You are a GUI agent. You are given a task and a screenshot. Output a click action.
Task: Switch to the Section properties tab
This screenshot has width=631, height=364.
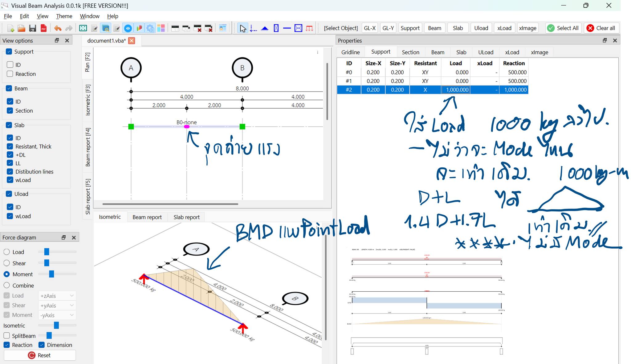click(x=410, y=52)
